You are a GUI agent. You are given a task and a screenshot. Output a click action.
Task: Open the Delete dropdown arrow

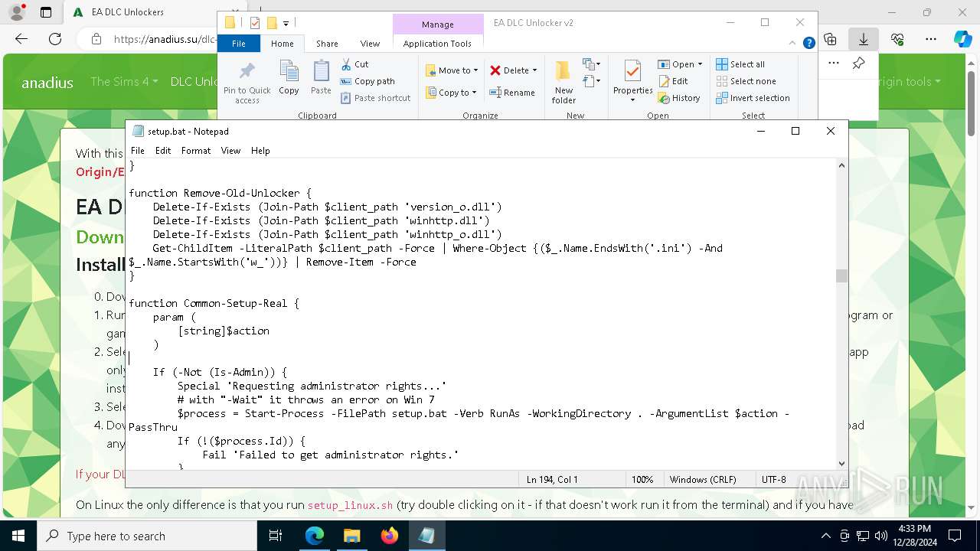tap(534, 70)
